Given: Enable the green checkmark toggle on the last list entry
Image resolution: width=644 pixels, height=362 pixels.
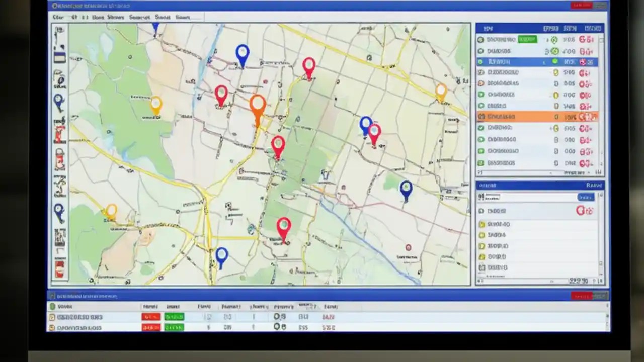Looking at the screenshot, I should (x=480, y=163).
